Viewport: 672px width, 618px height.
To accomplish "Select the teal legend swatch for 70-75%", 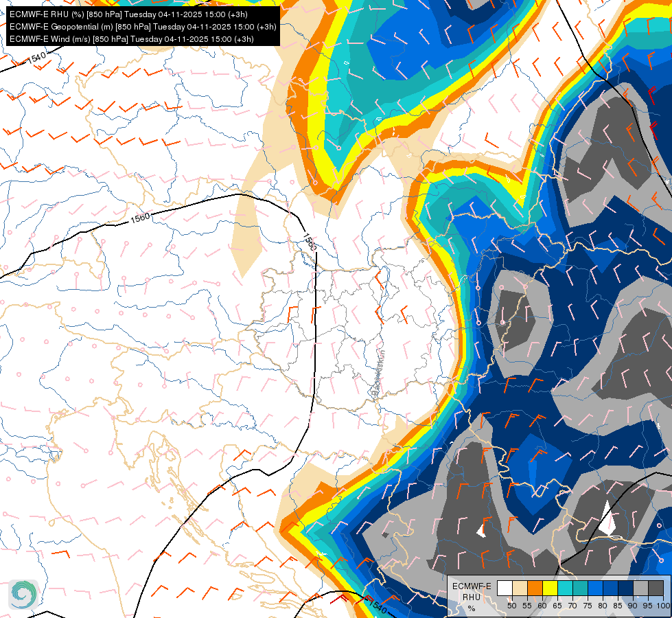I will (x=581, y=588).
